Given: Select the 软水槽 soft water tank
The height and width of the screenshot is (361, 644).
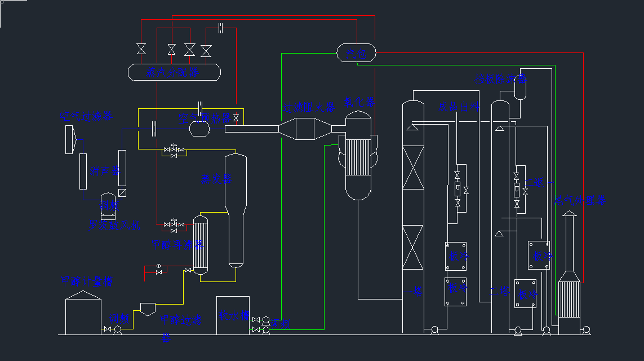Looking at the screenshot, I should 233,315.
